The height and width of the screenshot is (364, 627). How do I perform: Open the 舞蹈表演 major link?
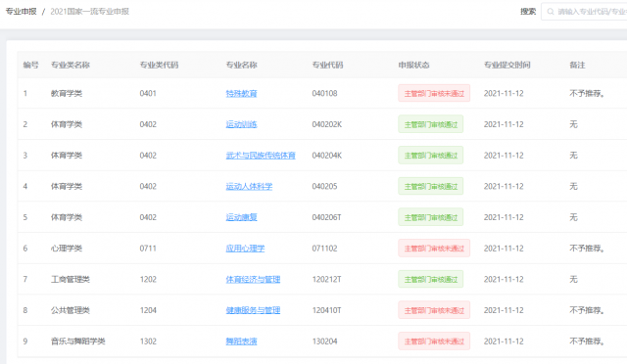[241, 341]
